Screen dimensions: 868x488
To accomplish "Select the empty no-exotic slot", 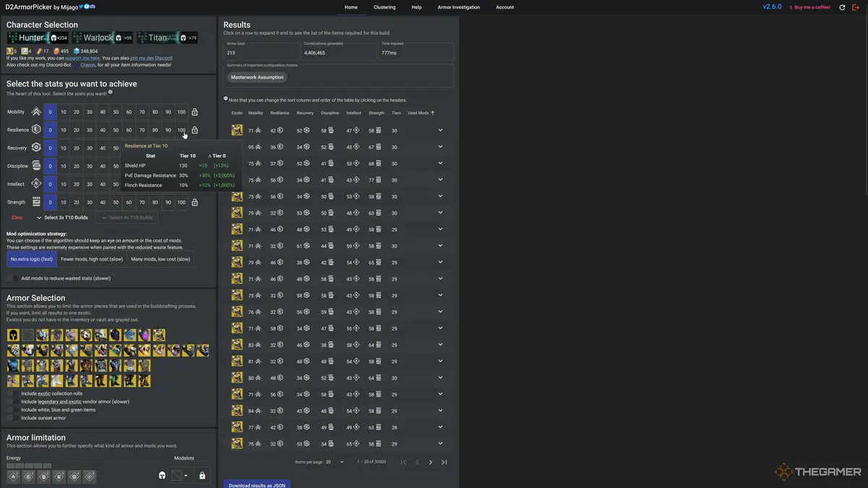I will coord(27,335).
